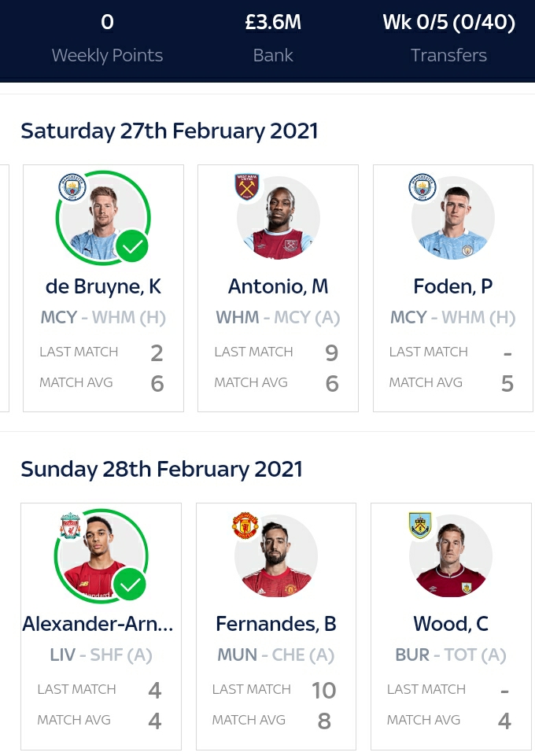View Weekly Points summary
This screenshot has width=535, height=756.
tap(107, 39)
